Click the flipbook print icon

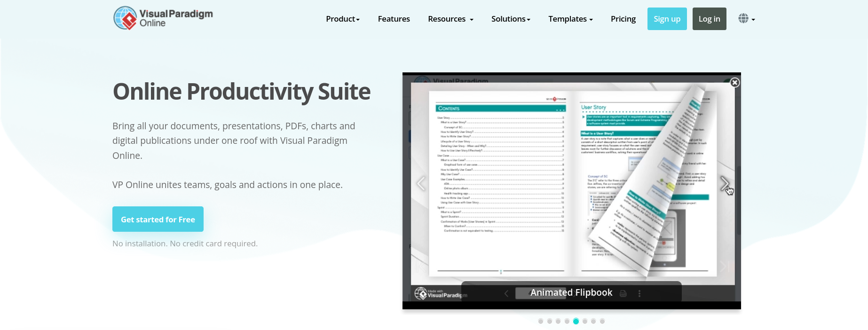click(x=623, y=293)
